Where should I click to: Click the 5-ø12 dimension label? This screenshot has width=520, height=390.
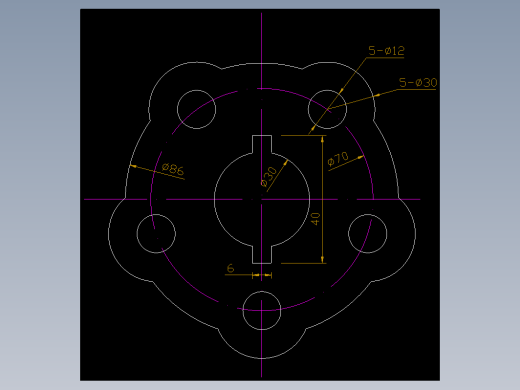click(x=386, y=51)
